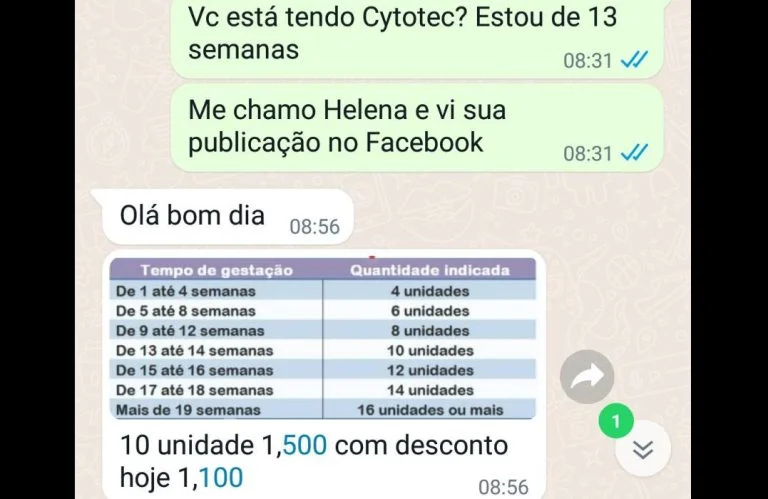The width and height of the screenshot is (768, 499).
Task: Tap blue read ticks on Cytotec message
Action: [634, 60]
